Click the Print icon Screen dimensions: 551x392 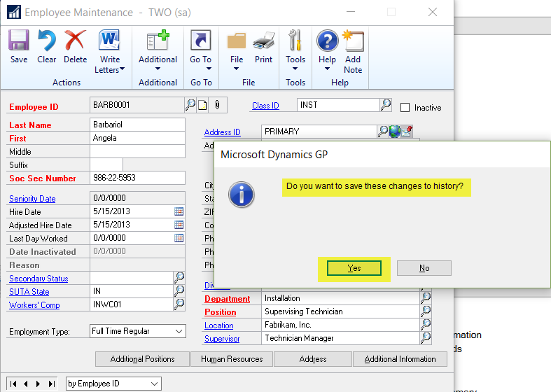pos(264,40)
